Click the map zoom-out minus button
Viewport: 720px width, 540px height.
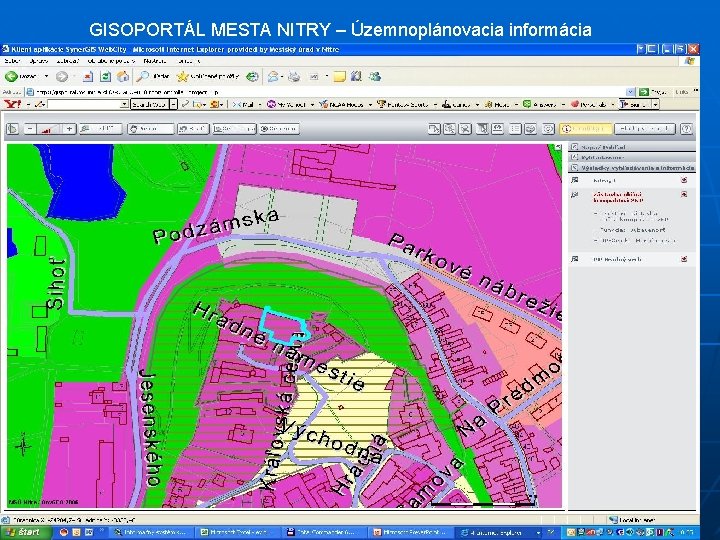coord(30,129)
